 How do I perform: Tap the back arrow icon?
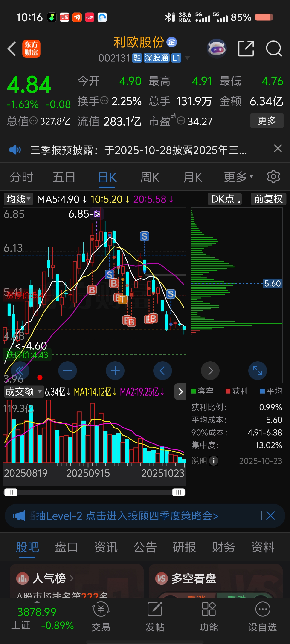pyautogui.click(x=12, y=49)
